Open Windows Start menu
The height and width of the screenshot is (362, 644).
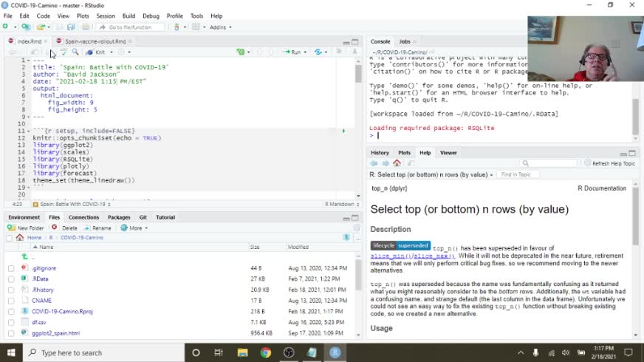click(x=11, y=352)
